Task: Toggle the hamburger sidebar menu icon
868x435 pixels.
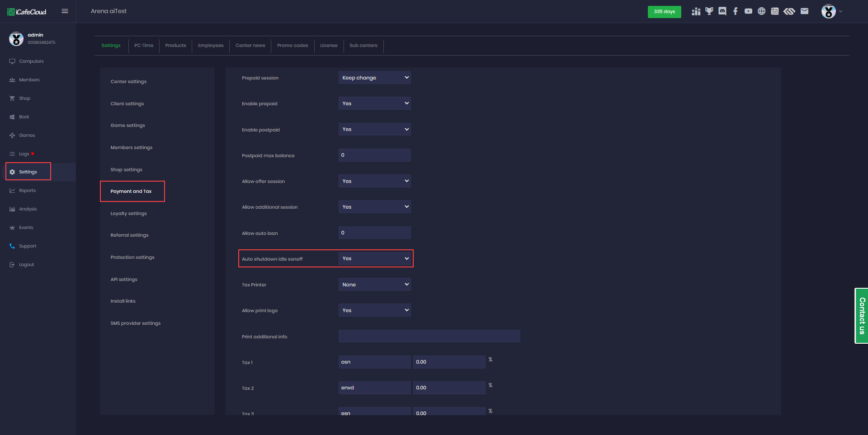Action: click(65, 11)
